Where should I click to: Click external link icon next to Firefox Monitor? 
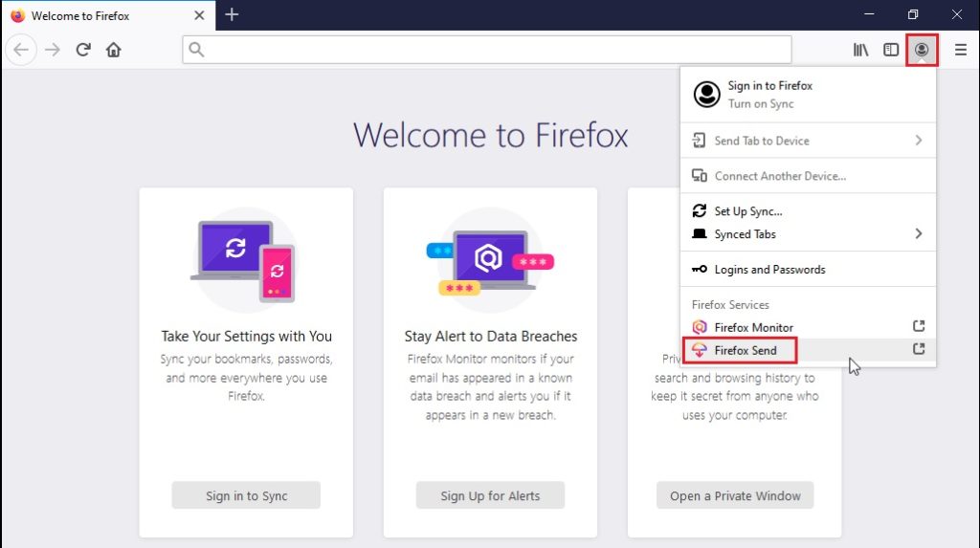coord(918,326)
